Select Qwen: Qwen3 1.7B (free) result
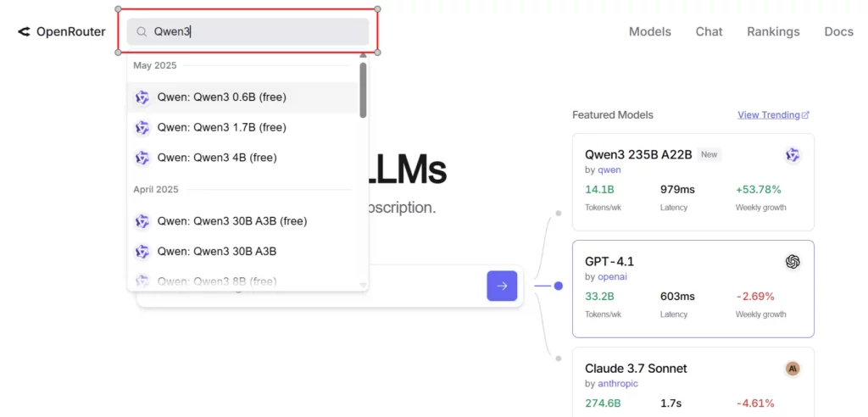Screen dimensions: 868x417 [x=243, y=128]
